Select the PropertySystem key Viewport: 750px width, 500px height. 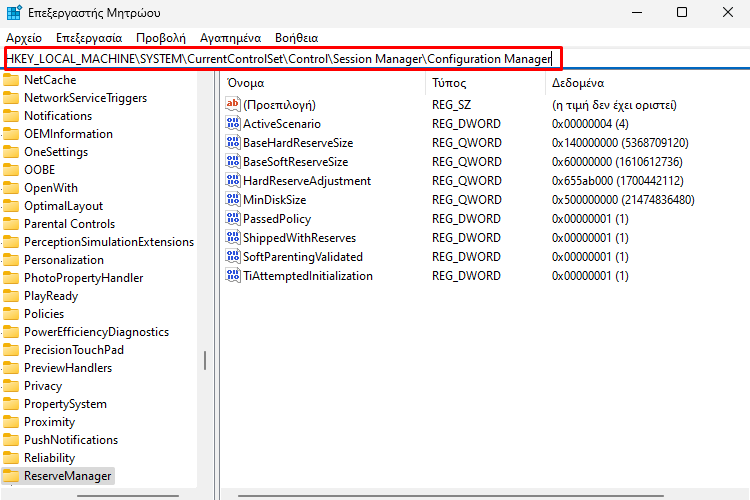(66, 404)
